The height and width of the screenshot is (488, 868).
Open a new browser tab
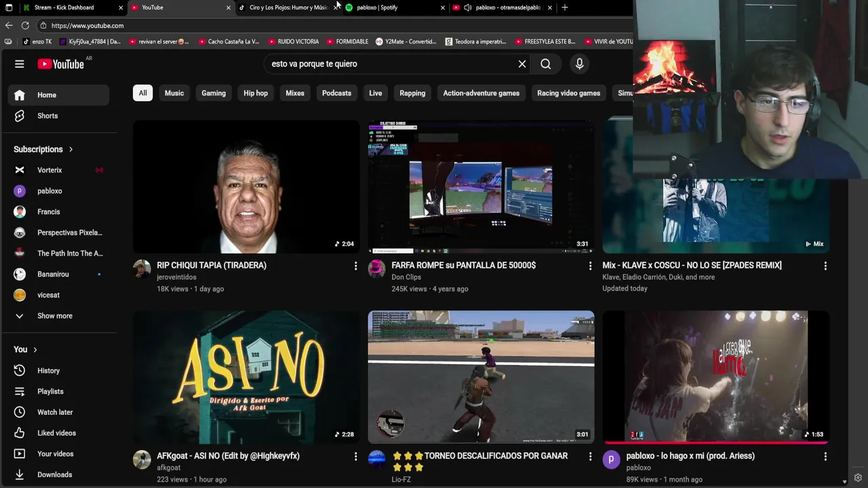pyautogui.click(x=564, y=7)
